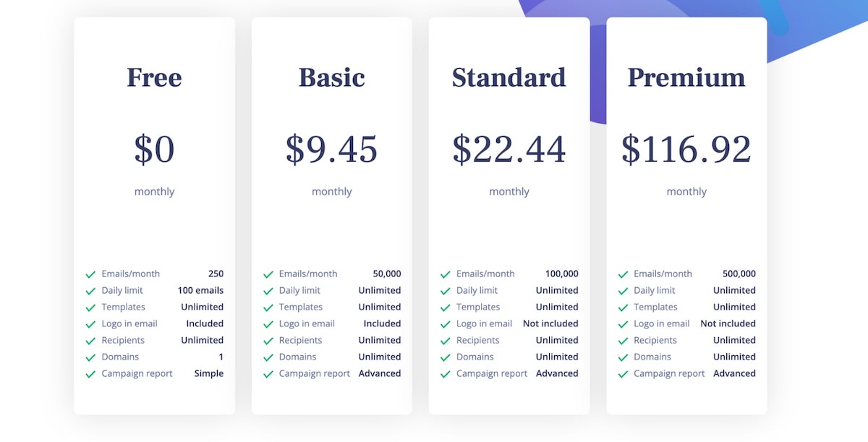This screenshot has height=442, width=868.
Task: Click "100 emails" daily limit in Free plan
Action: (x=200, y=290)
